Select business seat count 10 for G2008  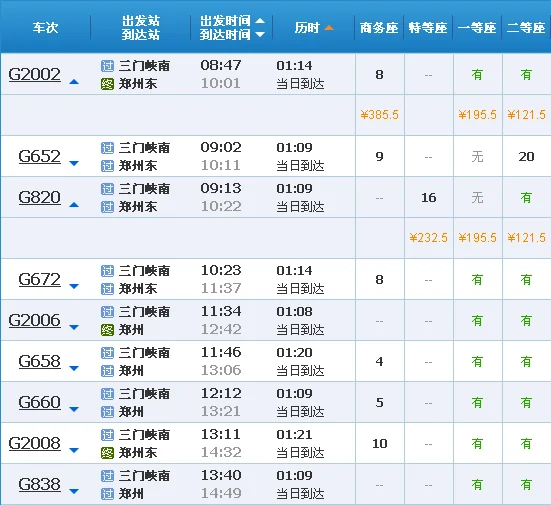pos(380,444)
